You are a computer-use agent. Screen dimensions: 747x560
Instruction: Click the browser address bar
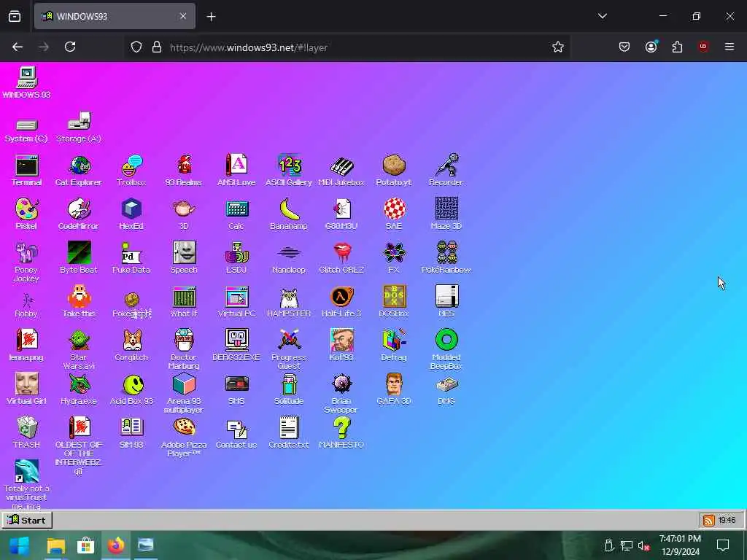[348, 47]
